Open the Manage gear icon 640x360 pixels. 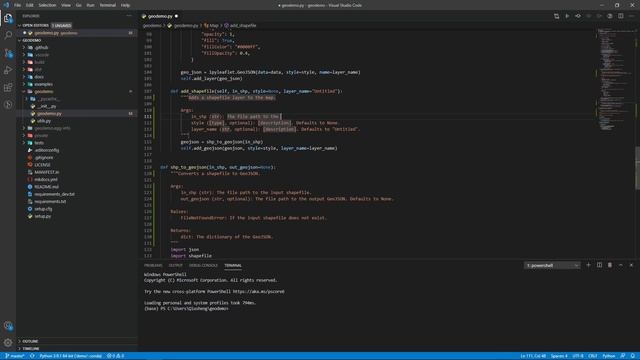8,342
